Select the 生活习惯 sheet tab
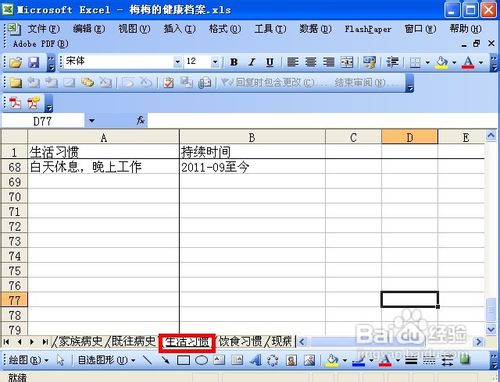The width and height of the screenshot is (500, 382). tap(187, 342)
